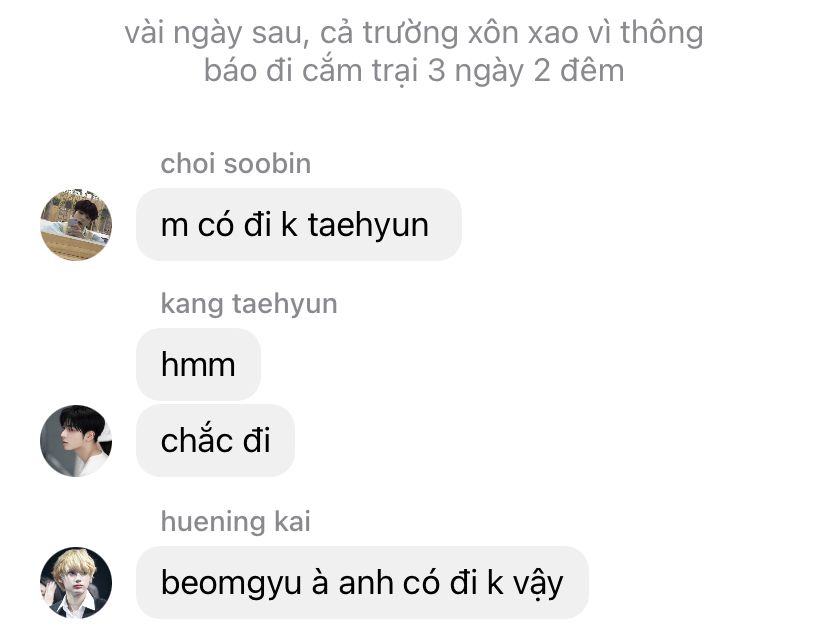Click the sender name "huening kai"

(x=236, y=522)
